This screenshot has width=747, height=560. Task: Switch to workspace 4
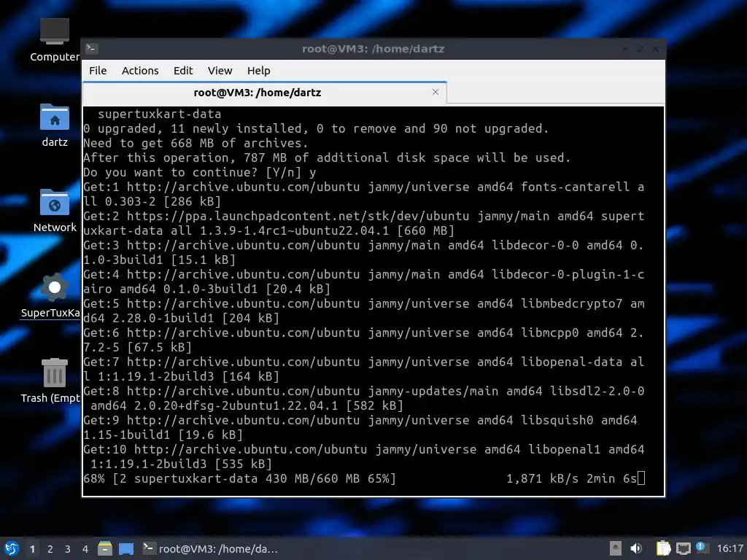click(85, 549)
